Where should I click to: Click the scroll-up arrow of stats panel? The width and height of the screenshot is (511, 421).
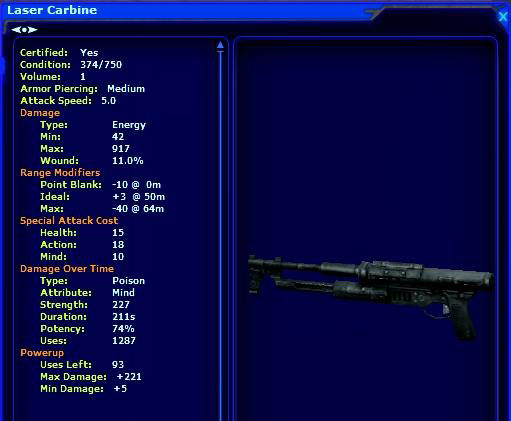tap(220, 45)
